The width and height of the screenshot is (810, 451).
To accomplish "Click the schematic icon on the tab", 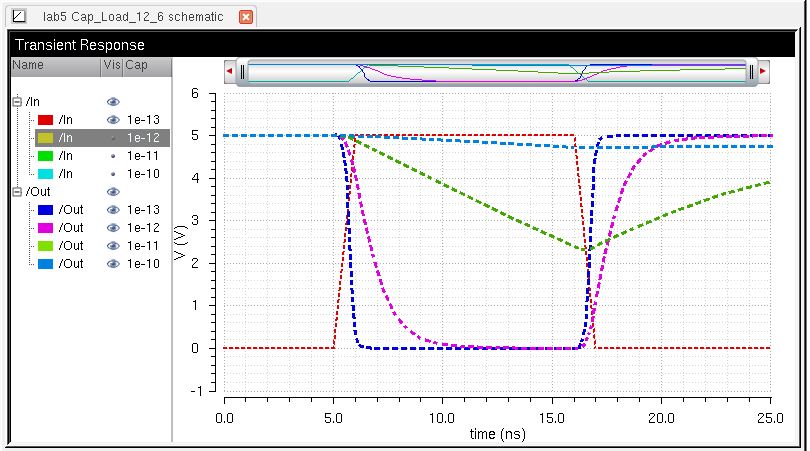I will coord(18,17).
